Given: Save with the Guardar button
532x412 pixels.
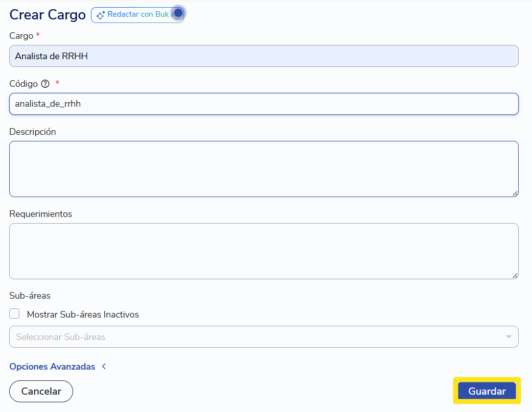Looking at the screenshot, I should coord(487,391).
